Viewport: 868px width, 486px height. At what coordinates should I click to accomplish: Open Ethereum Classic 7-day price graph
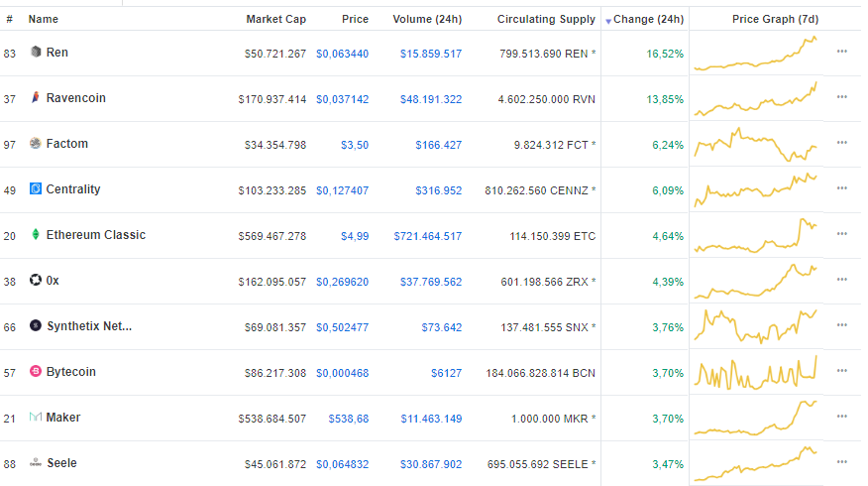click(756, 235)
